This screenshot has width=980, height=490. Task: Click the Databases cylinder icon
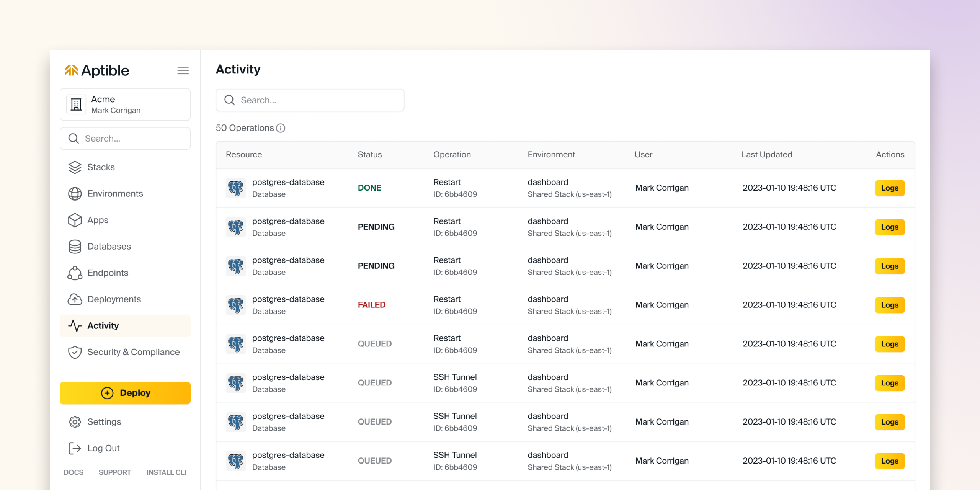[x=75, y=247]
